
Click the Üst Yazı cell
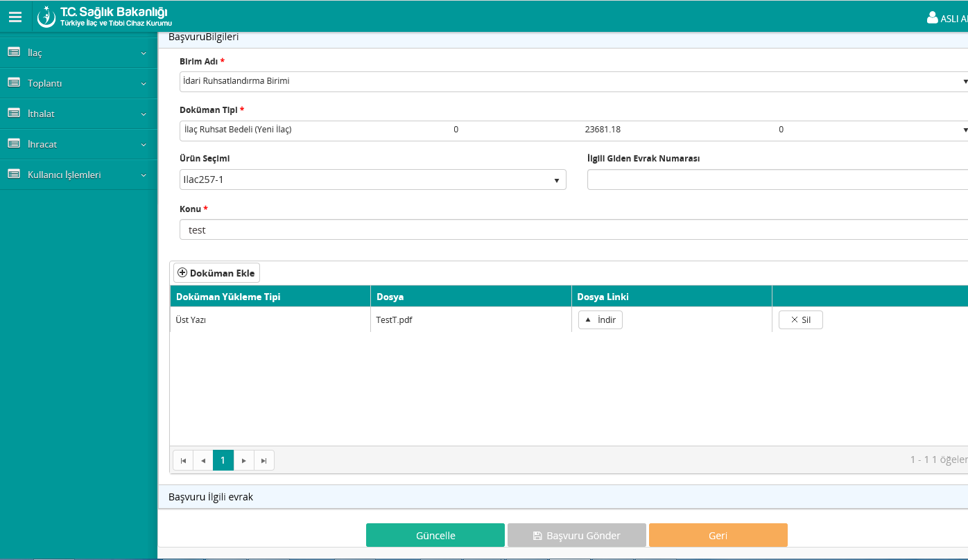[270, 320]
